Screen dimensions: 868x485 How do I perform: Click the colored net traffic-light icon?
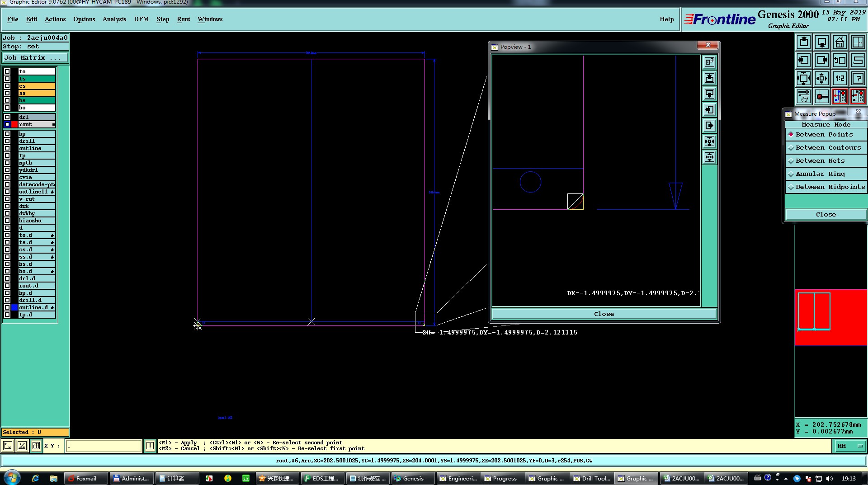click(x=840, y=96)
